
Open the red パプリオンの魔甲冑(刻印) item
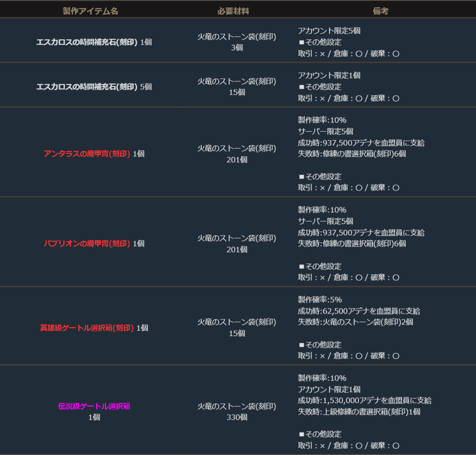point(87,244)
